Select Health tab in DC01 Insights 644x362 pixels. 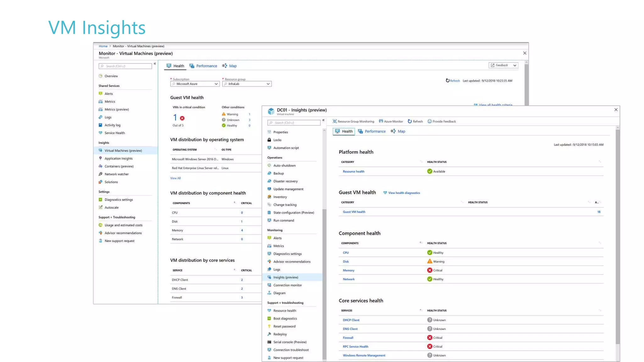(x=344, y=131)
